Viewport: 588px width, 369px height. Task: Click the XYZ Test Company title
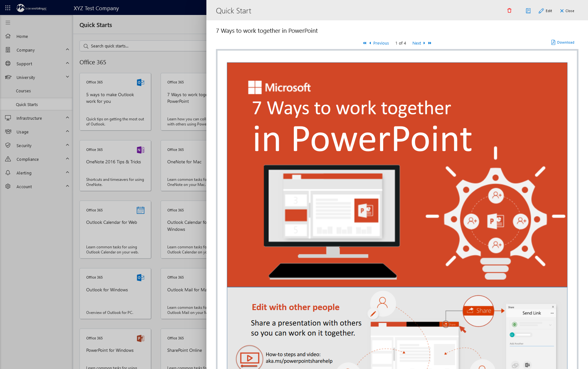pos(96,8)
